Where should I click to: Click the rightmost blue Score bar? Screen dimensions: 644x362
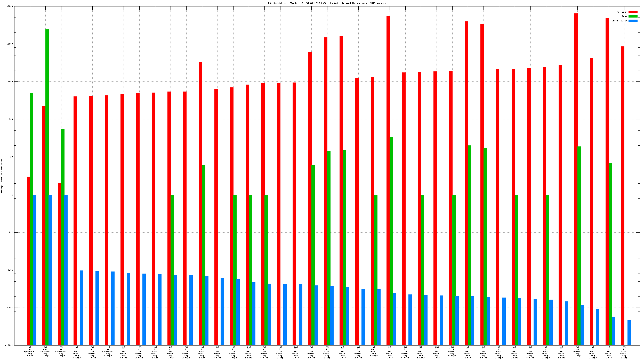click(629, 333)
